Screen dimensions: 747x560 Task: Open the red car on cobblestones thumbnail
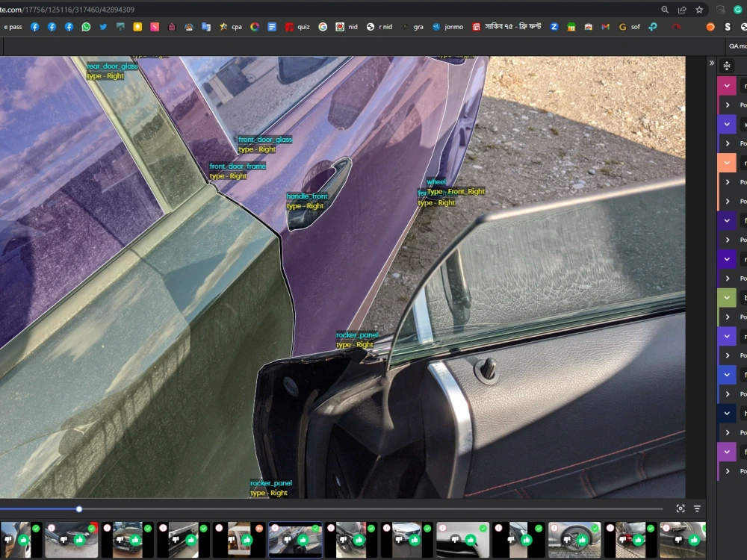point(630,540)
